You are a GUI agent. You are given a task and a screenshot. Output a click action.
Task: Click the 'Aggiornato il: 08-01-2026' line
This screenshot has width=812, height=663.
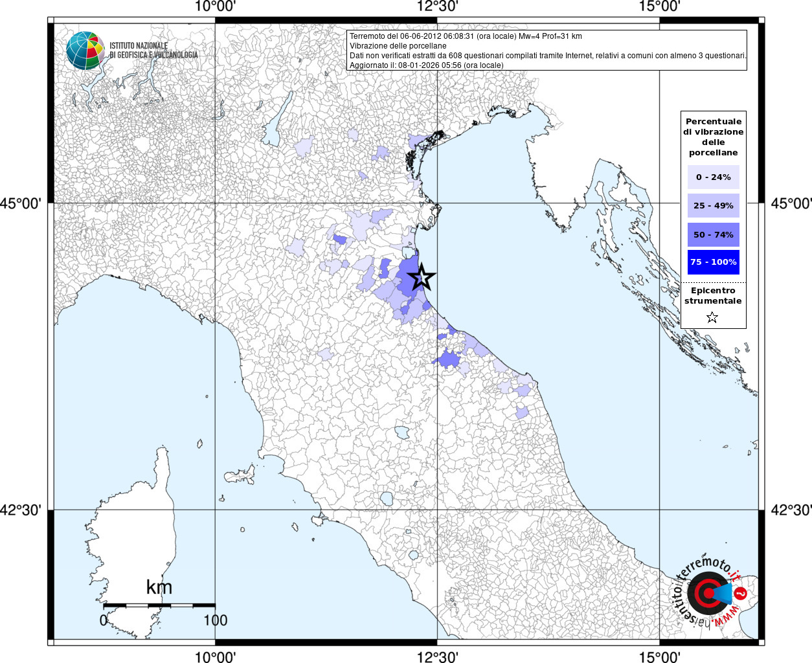426,65
